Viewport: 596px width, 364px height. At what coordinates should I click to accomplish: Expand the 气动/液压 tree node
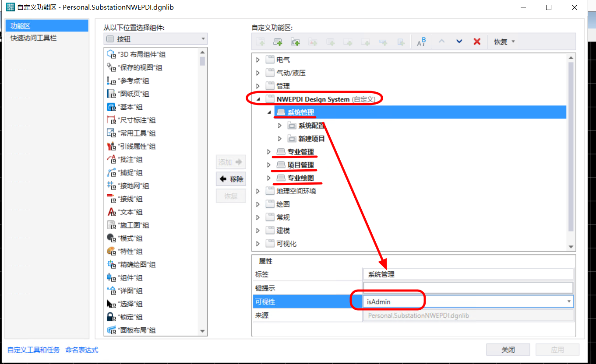pyautogui.click(x=258, y=73)
